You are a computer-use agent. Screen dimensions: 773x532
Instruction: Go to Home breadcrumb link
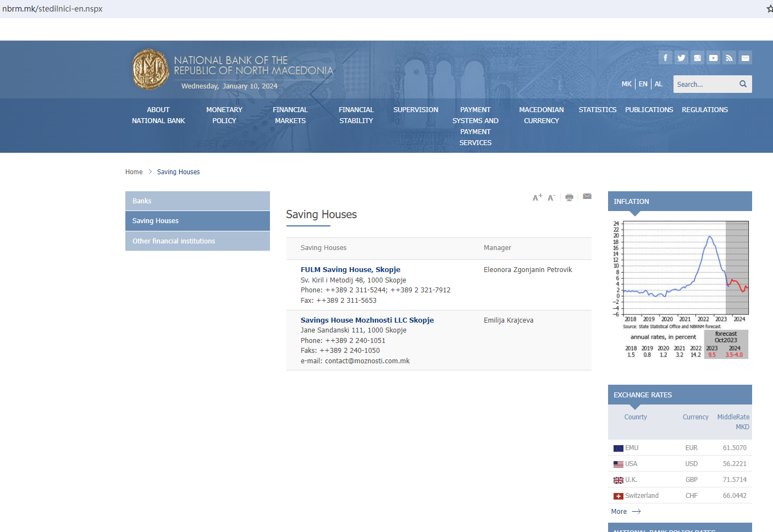point(134,172)
